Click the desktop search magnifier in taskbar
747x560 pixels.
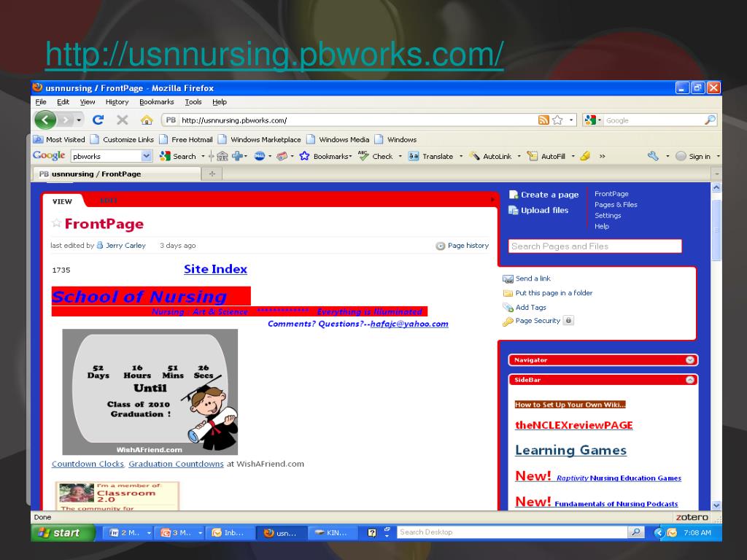tap(635, 532)
